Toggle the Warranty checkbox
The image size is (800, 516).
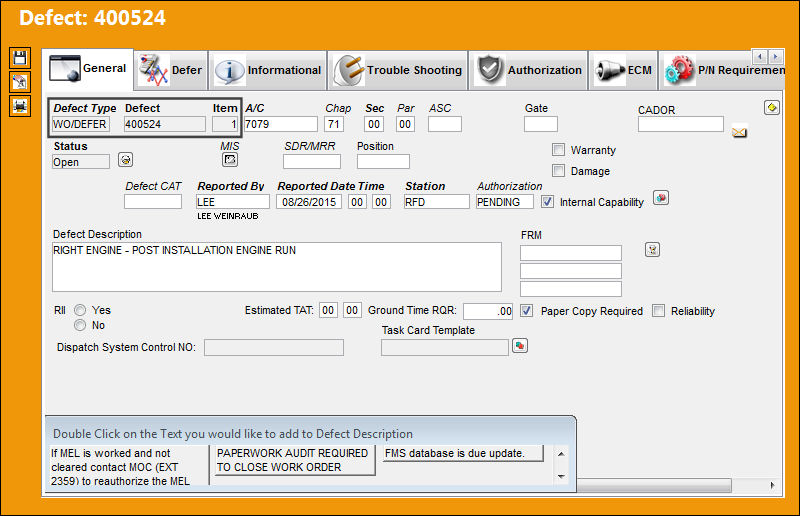[x=558, y=150]
